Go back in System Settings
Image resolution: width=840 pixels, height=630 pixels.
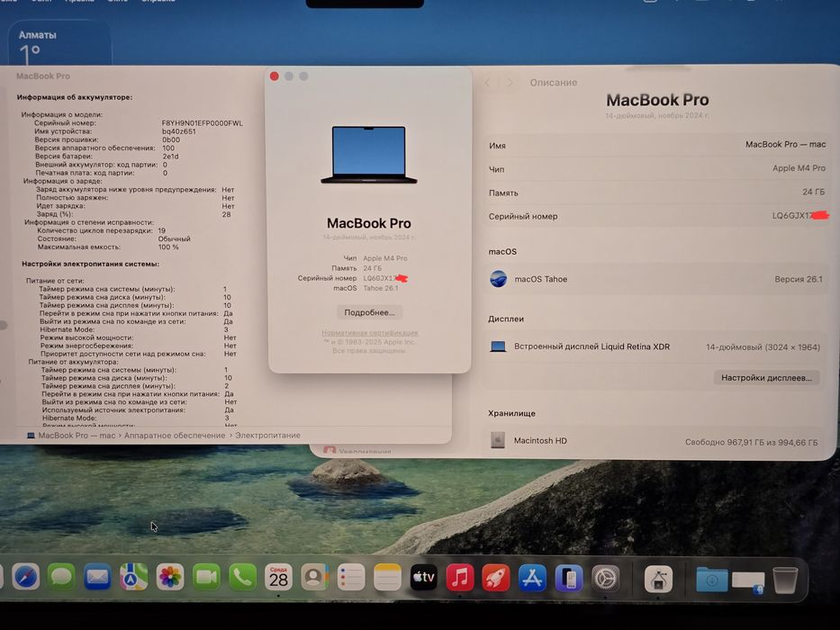point(487,83)
